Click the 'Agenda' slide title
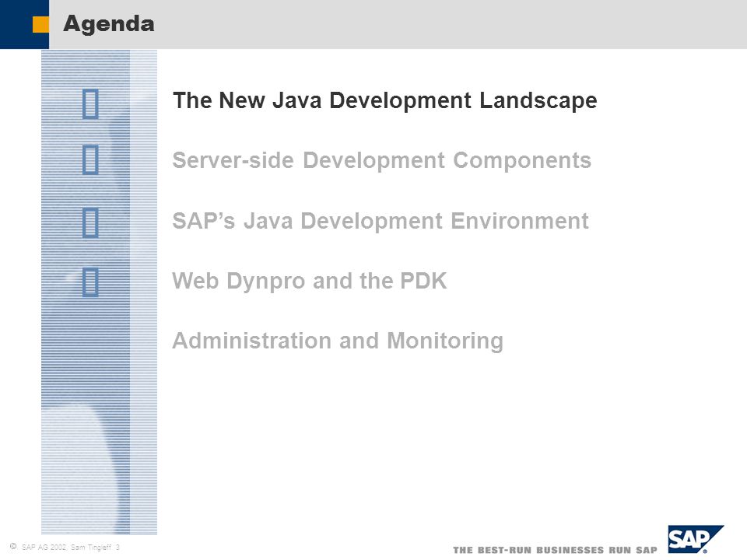The height and width of the screenshot is (560, 747). [109, 24]
